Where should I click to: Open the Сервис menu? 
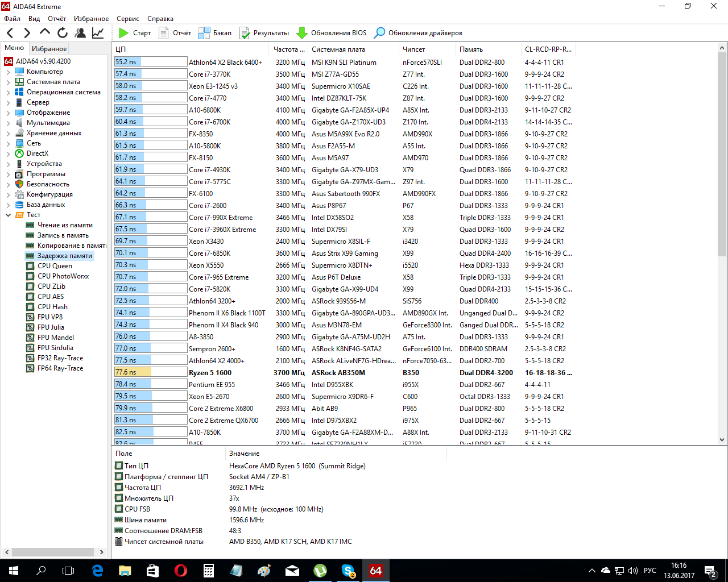point(128,19)
